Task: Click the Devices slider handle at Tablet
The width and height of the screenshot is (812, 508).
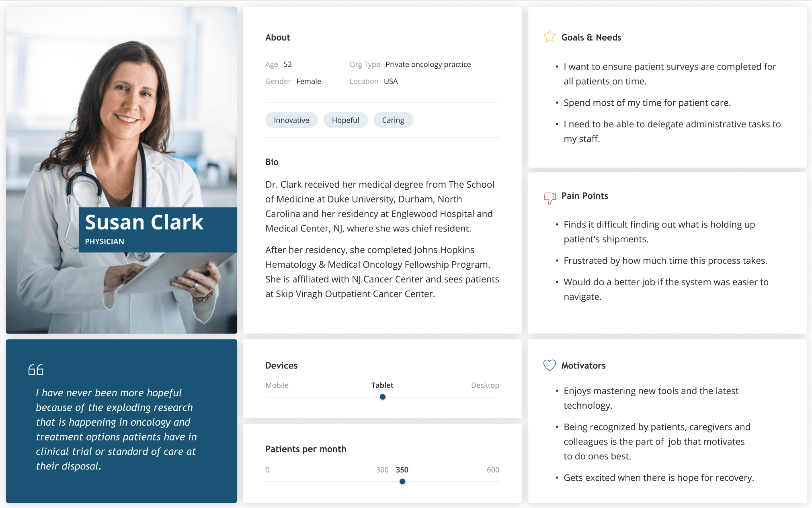Action: [383, 397]
